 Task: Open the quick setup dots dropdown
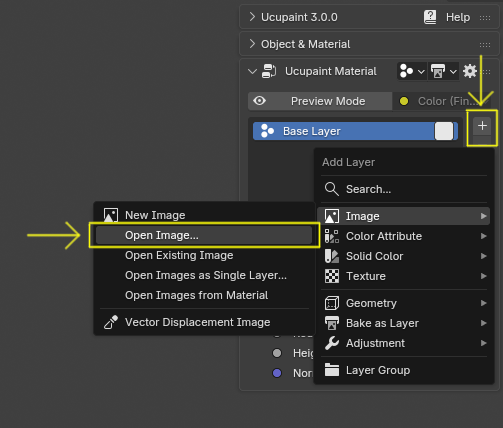412,71
